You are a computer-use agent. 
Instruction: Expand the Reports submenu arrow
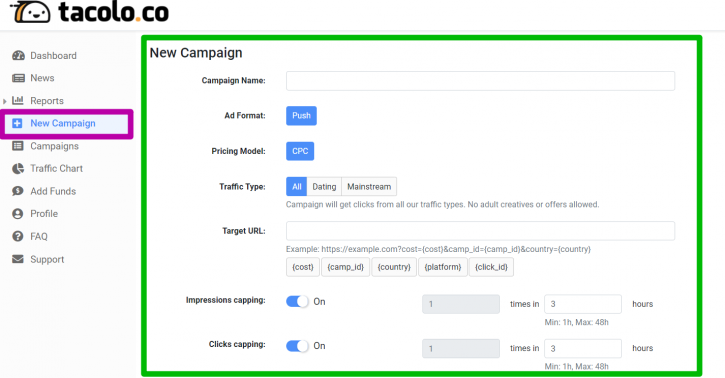point(5,101)
